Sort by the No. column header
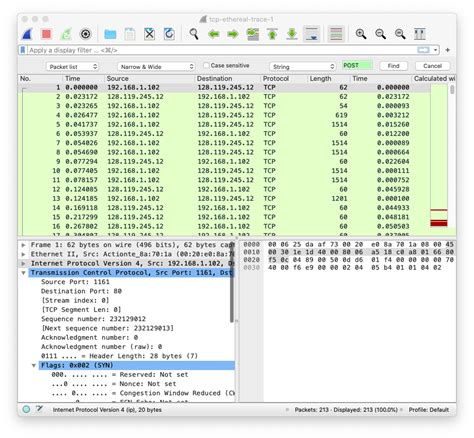 click(40, 79)
